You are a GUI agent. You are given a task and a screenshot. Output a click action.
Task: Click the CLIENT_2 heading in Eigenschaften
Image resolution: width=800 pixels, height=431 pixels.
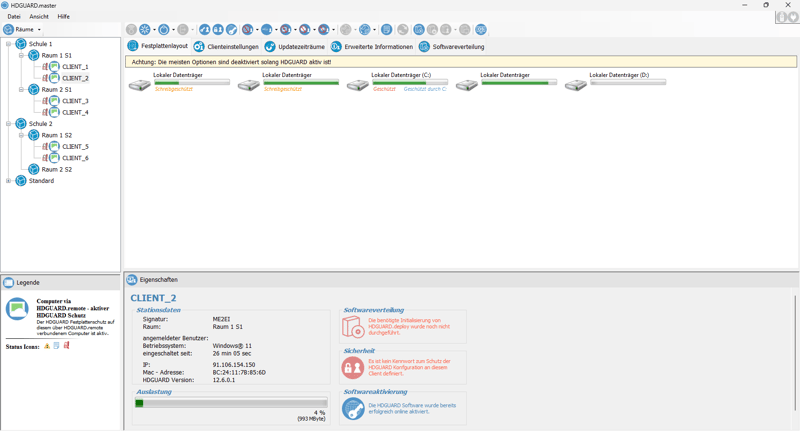coord(153,298)
